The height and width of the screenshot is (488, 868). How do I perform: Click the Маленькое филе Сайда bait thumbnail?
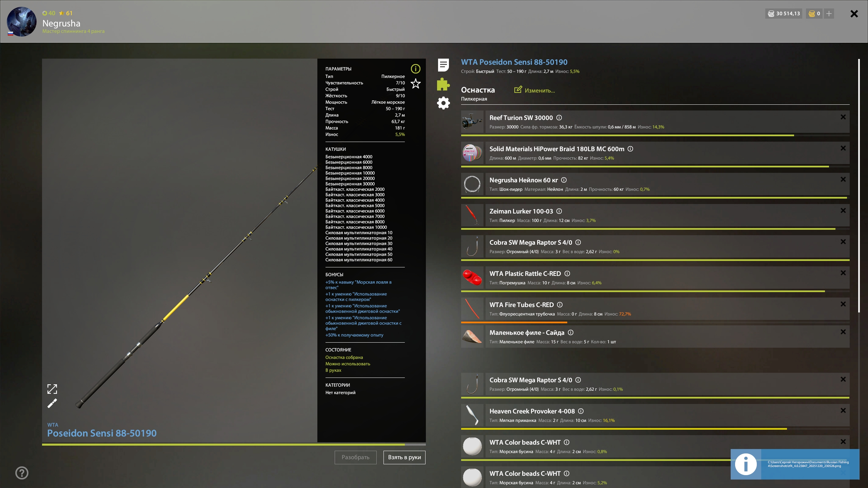(x=472, y=337)
